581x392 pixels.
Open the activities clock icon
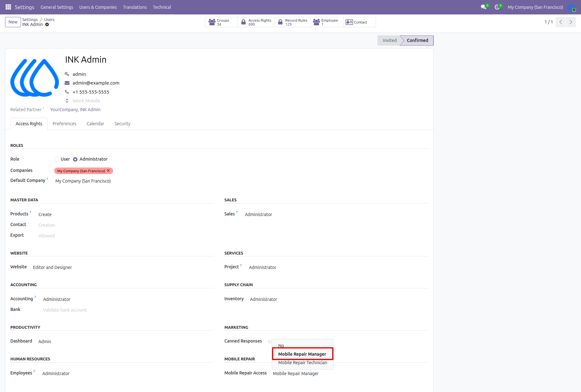tap(497, 7)
